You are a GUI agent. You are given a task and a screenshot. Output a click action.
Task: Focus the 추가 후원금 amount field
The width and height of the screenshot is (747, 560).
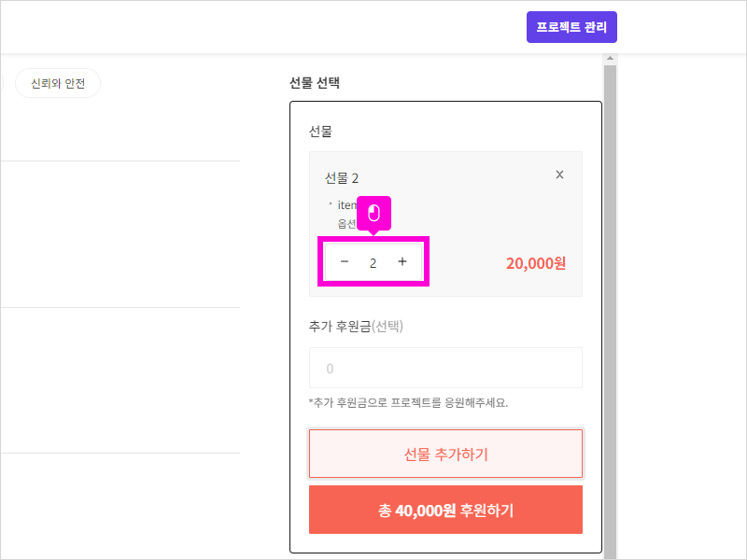pos(445,368)
